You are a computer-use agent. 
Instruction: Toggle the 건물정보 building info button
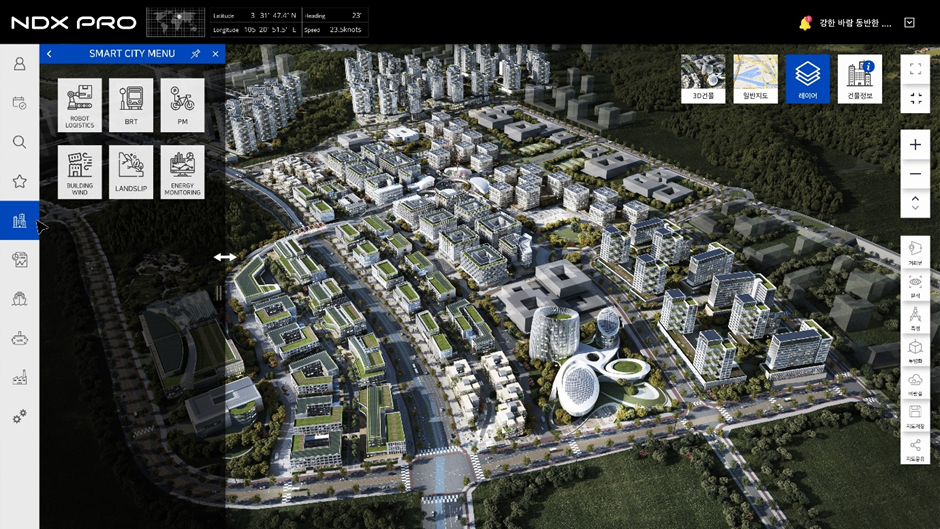pyautogui.click(x=859, y=79)
